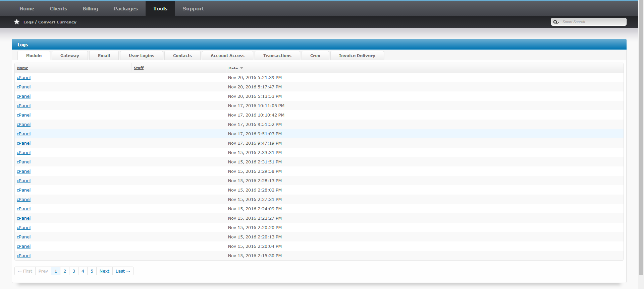The width and height of the screenshot is (644, 289).
Task: Switch to the Module tab
Action: (x=34, y=56)
